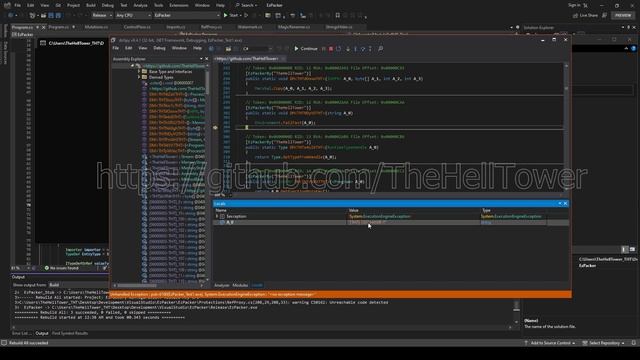Image resolution: width=640 pixels, height=360 pixels.
Task: Open the 'Show output from' Build dropdown
Action: 78,285
